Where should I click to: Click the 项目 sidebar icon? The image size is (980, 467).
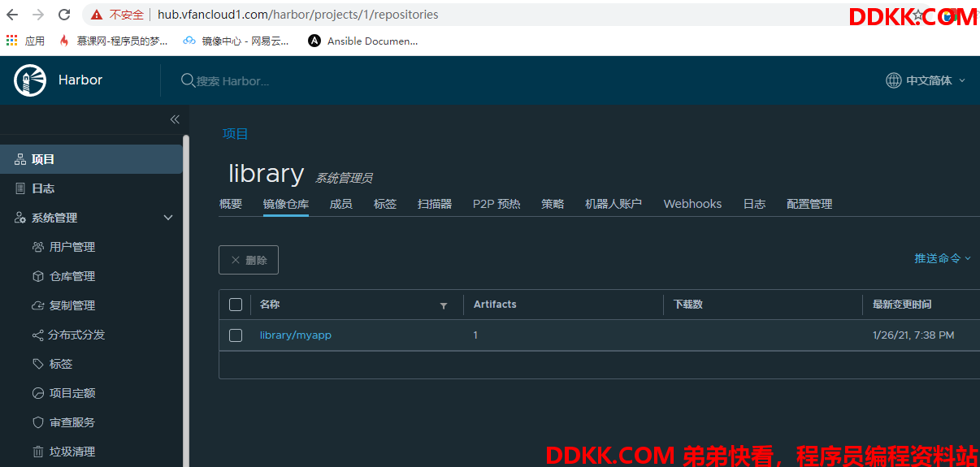click(x=20, y=159)
